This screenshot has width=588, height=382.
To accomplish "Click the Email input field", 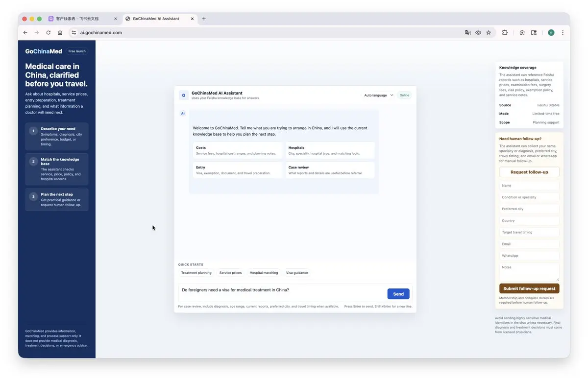I will tap(529, 244).
